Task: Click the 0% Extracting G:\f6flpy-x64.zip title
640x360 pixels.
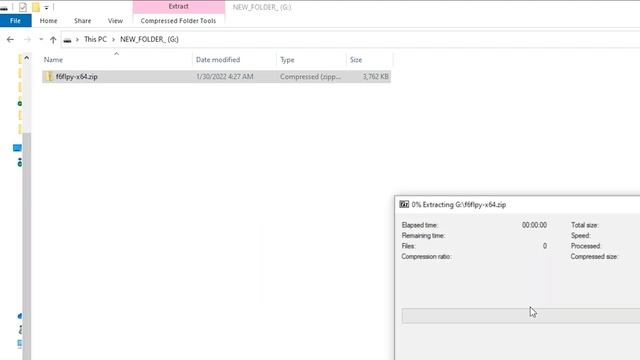Action: 459,204
